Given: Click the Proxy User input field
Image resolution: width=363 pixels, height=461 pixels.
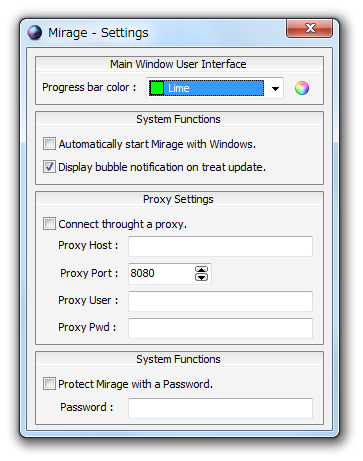Looking at the screenshot, I should click(220, 301).
